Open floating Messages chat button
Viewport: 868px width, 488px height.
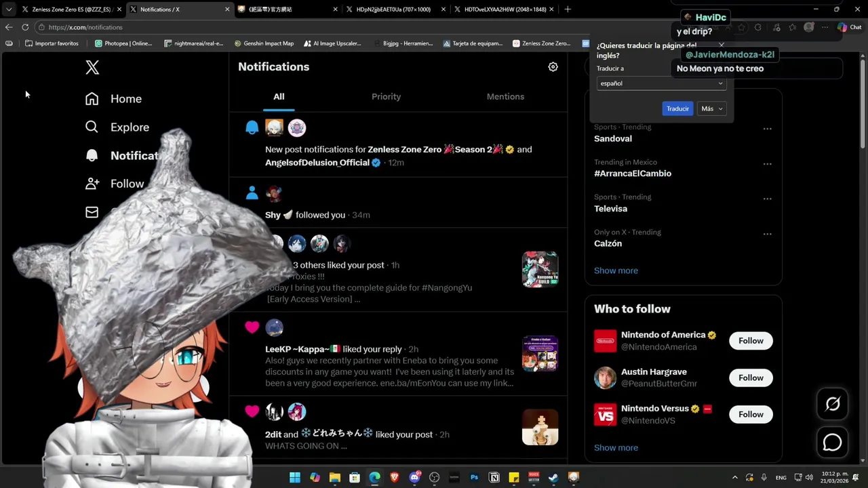point(832,442)
